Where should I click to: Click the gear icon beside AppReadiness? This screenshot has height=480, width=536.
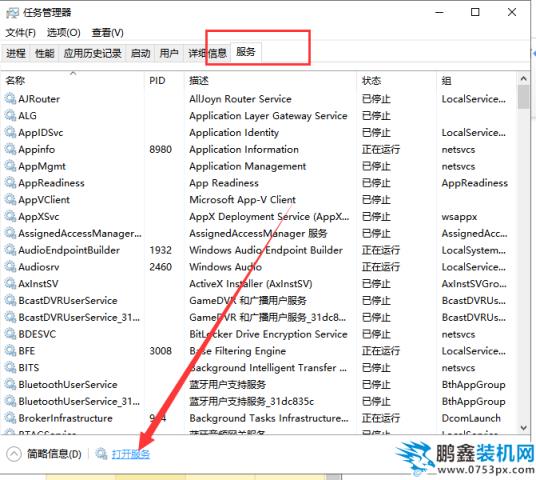[x=10, y=183]
